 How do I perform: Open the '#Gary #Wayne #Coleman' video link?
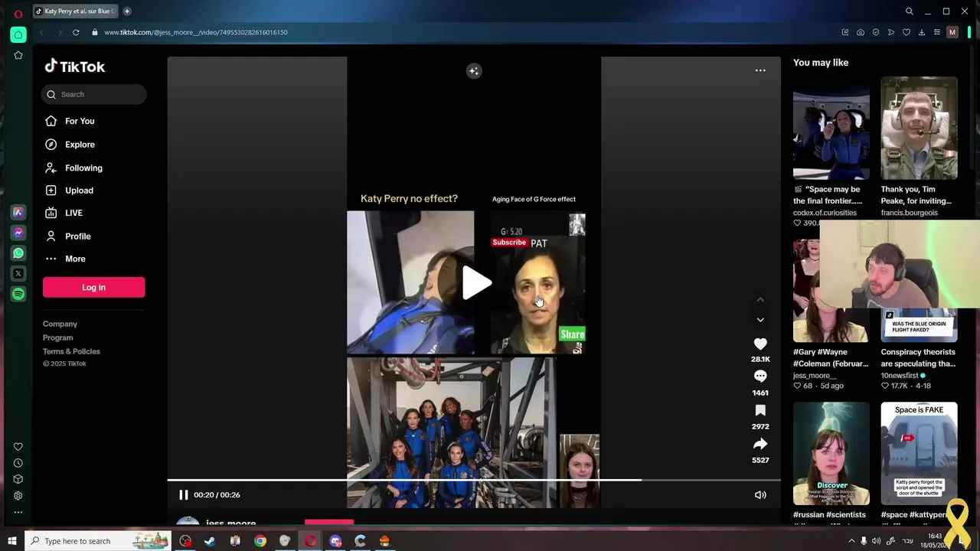click(x=831, y=357)
